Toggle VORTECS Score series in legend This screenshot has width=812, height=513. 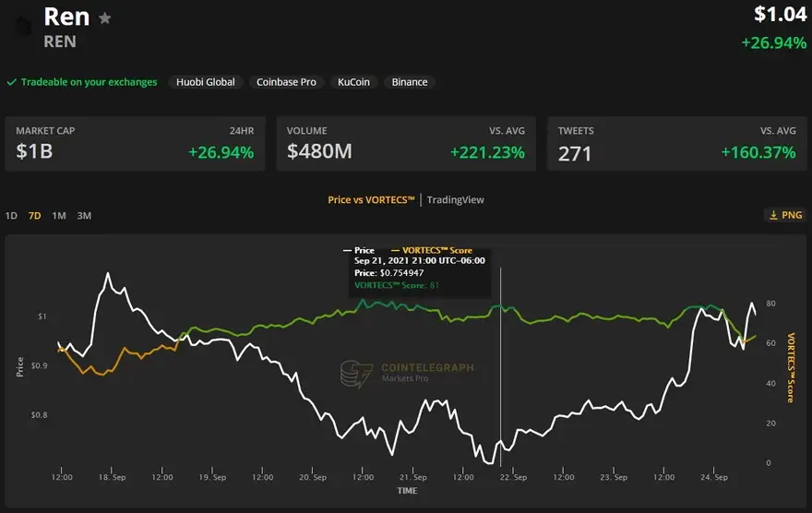[432, 251]
